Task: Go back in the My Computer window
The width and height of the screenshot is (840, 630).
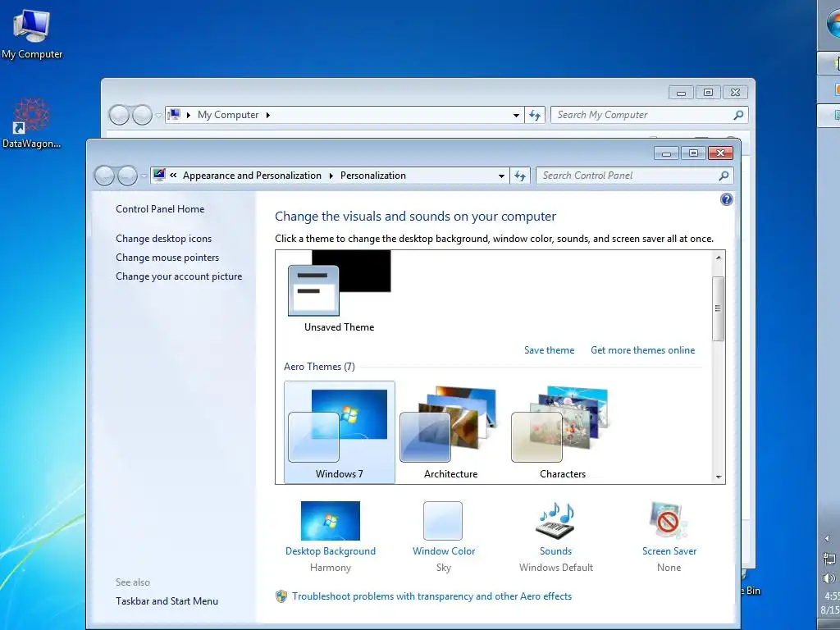Action: (119, 115)
